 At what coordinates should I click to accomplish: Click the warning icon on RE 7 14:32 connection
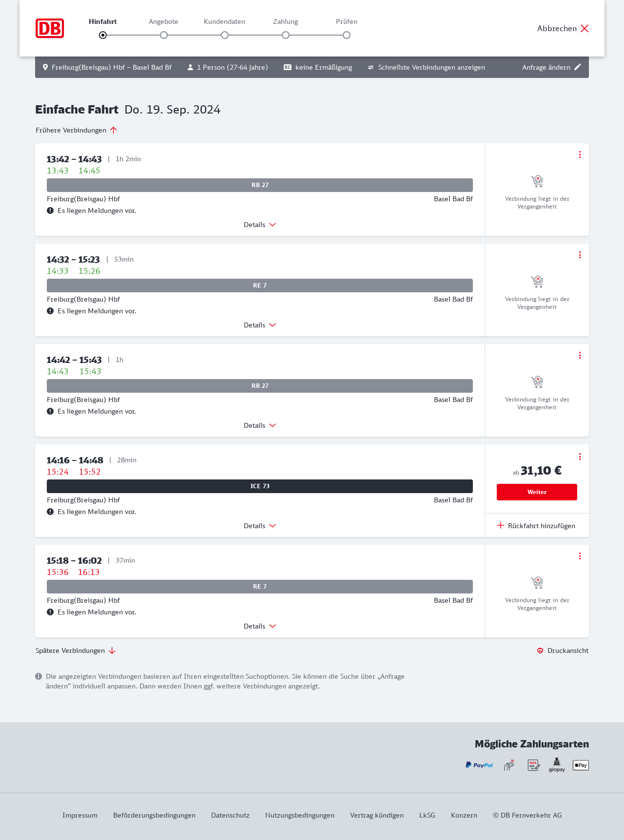50,311
